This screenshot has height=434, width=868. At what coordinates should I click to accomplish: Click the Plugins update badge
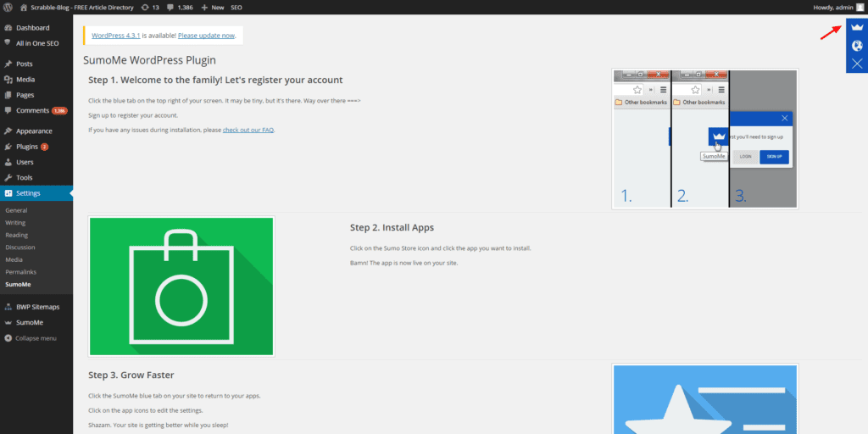pos(44,147)
